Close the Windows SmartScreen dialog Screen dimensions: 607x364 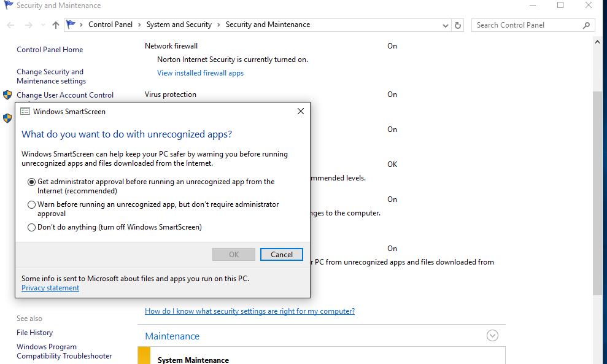coord(300,112)
